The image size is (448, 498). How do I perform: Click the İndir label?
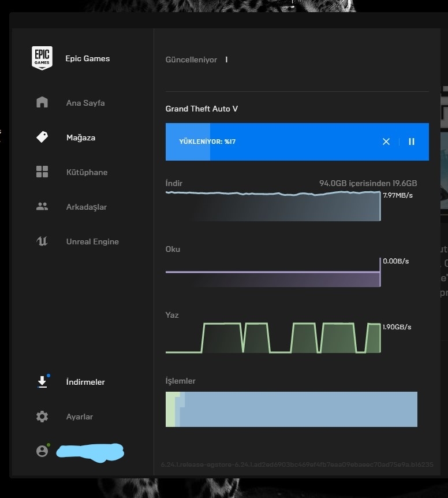tap(174, 183)
